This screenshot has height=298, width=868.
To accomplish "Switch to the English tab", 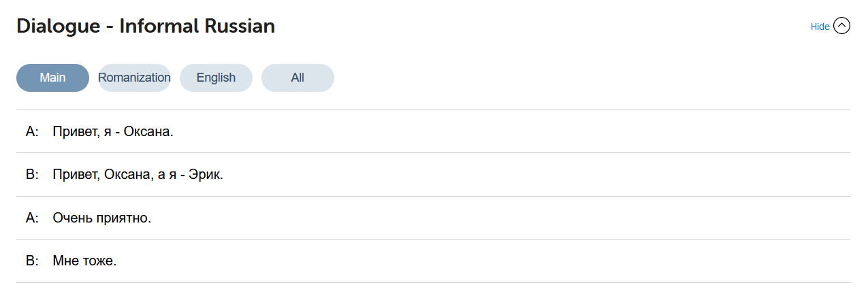I will pos(216,78).
